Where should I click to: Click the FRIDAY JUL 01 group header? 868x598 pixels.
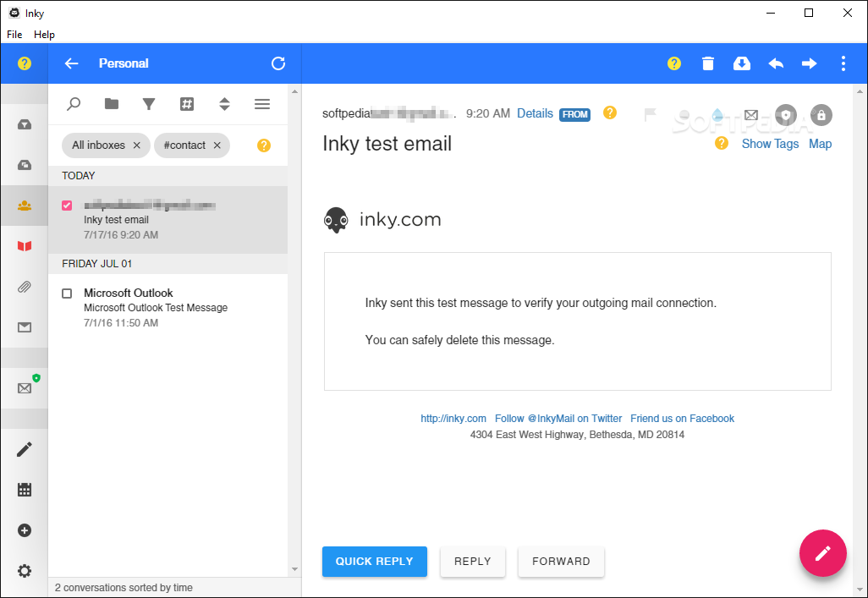tap(168, 264)
